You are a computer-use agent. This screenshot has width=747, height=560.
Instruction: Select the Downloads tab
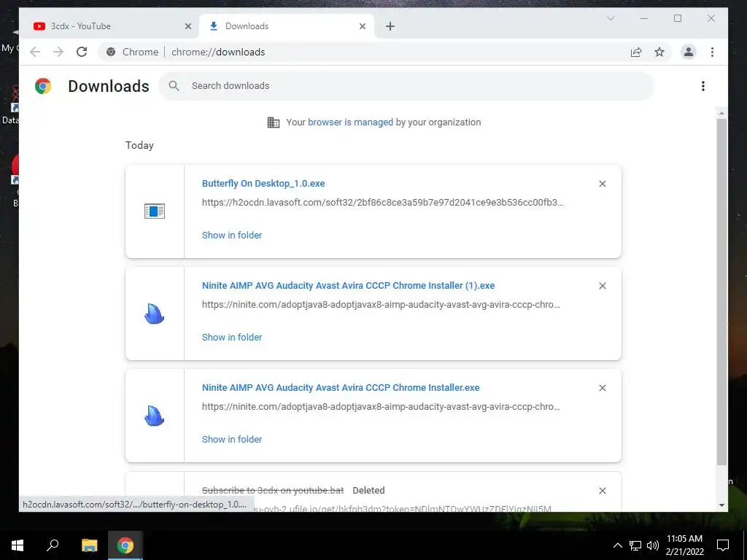[286, 26]
